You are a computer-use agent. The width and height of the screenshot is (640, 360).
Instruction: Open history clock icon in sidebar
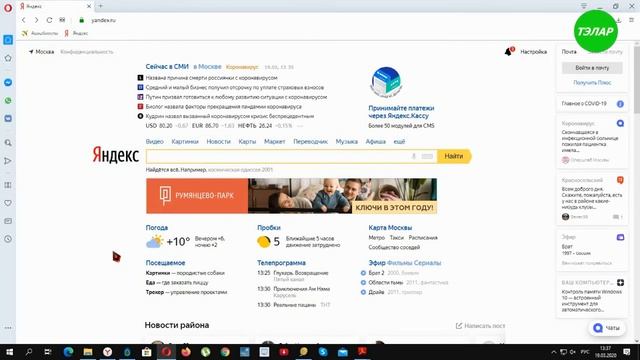tap(8, 239)
